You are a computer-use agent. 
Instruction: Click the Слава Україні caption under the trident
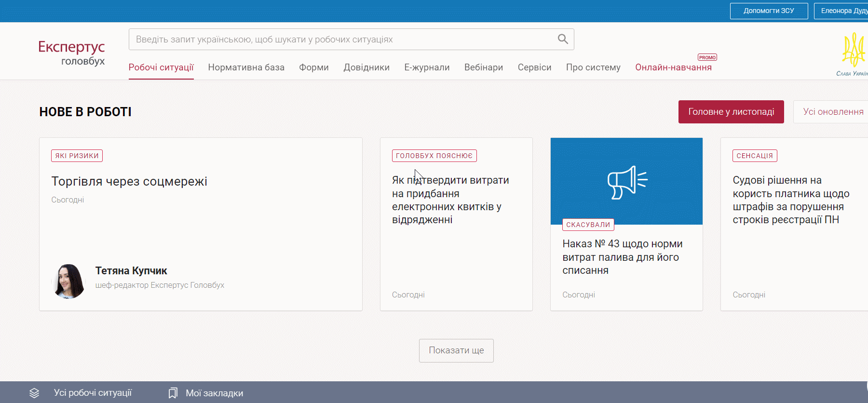point(852,74)
